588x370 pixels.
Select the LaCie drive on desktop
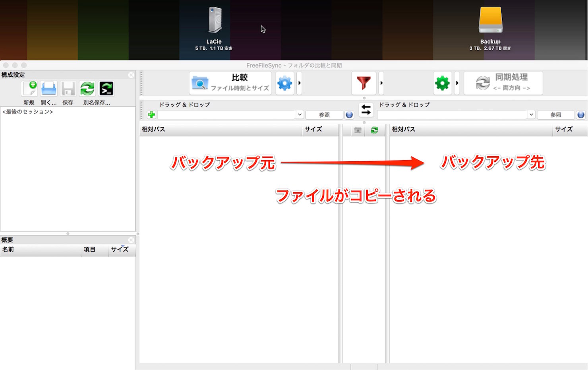(214, 28)
